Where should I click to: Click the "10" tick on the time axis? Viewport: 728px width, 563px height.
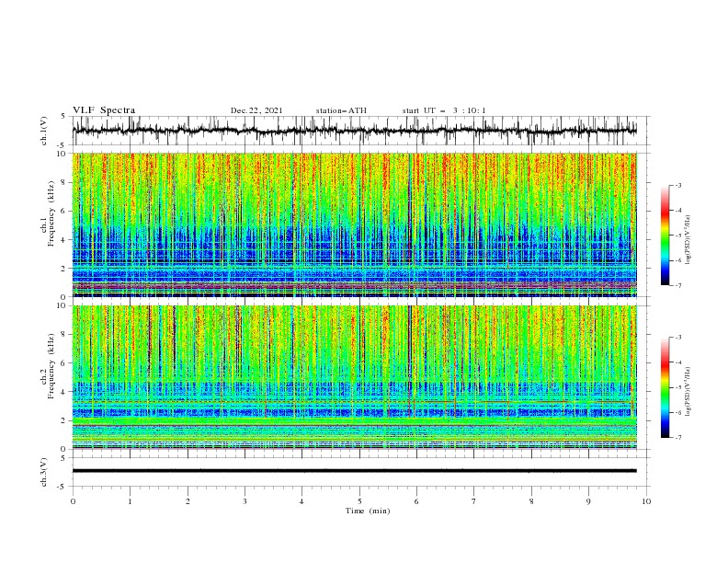pos(646,501)
